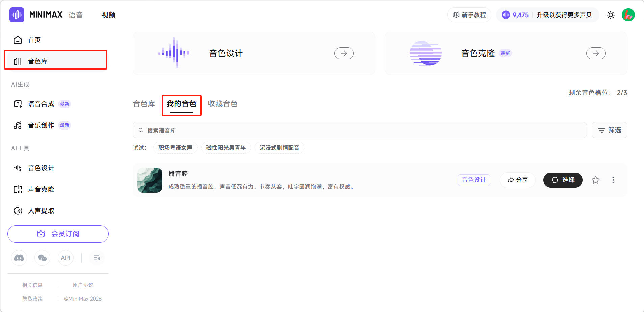644x312 pixels.
Task: Switch to the 收藏音色 tab
Action: coord(223,104)
